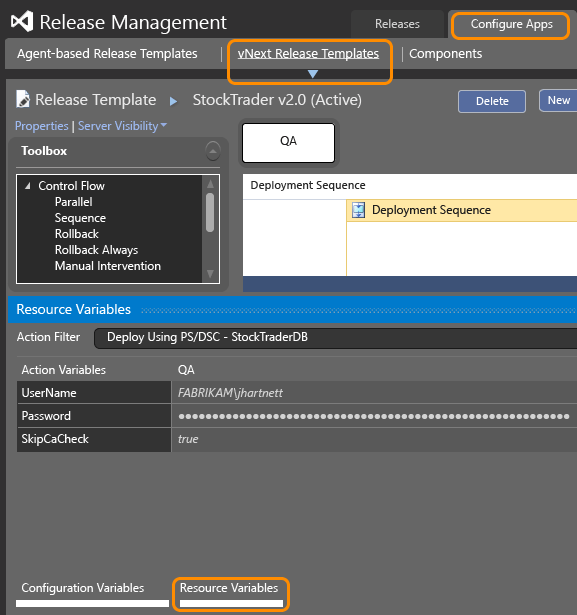Select Manual Intervention in the Toolbox
Image resolution: width=577 pixels, height=615 pixels.
click(x=108, y=266)
